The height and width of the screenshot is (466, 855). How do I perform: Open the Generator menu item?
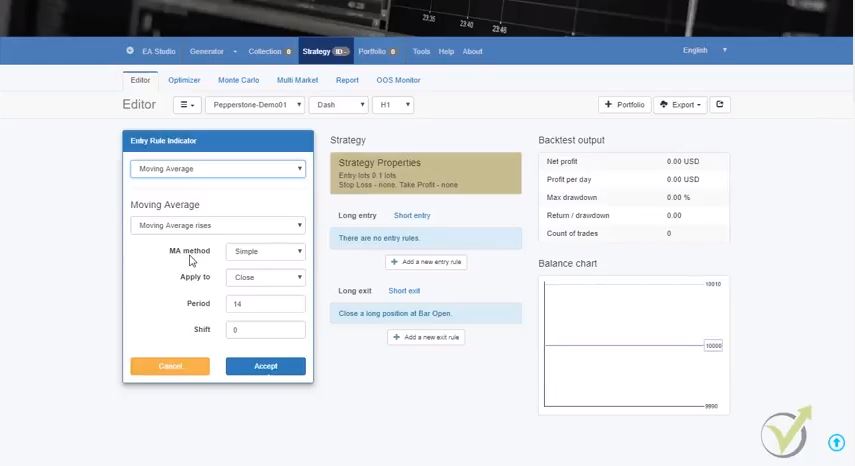(x=207, y=51)
